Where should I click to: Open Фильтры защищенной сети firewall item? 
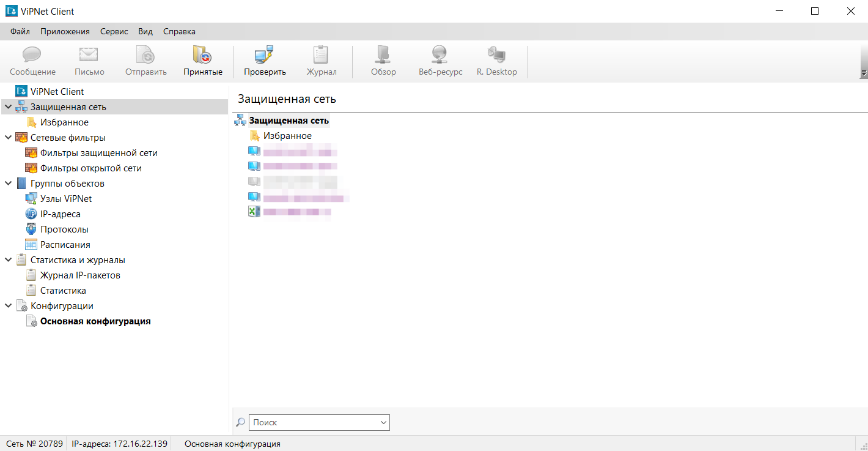tap(98, 153)
